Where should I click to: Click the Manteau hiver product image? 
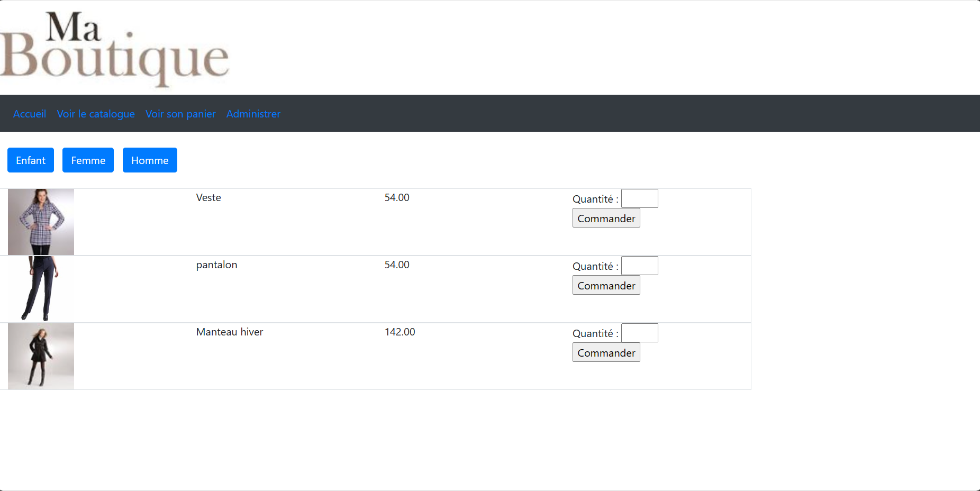41,356
